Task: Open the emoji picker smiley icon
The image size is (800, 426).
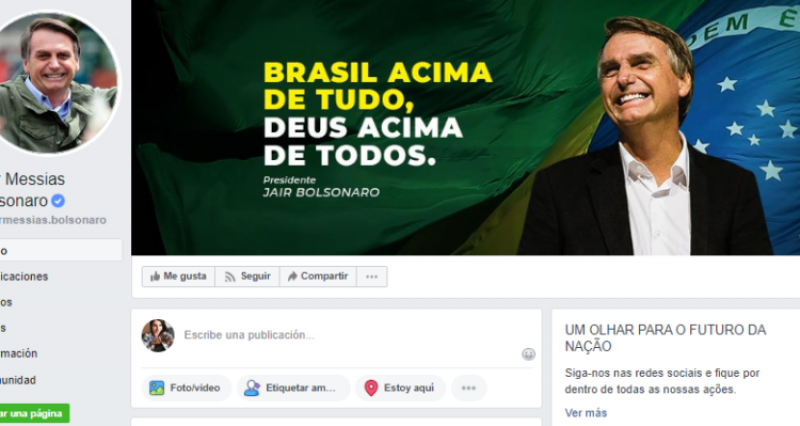Action: (x=529, y=354)
